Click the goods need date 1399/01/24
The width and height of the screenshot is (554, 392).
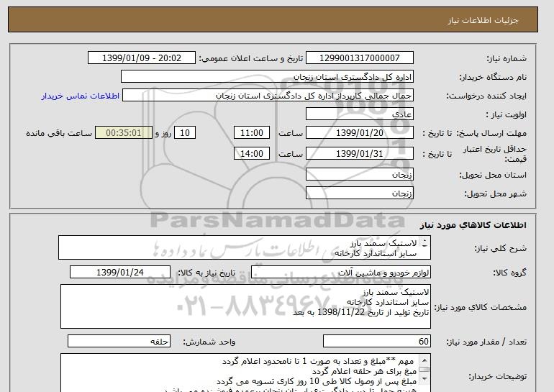click(x=120, y=273)
